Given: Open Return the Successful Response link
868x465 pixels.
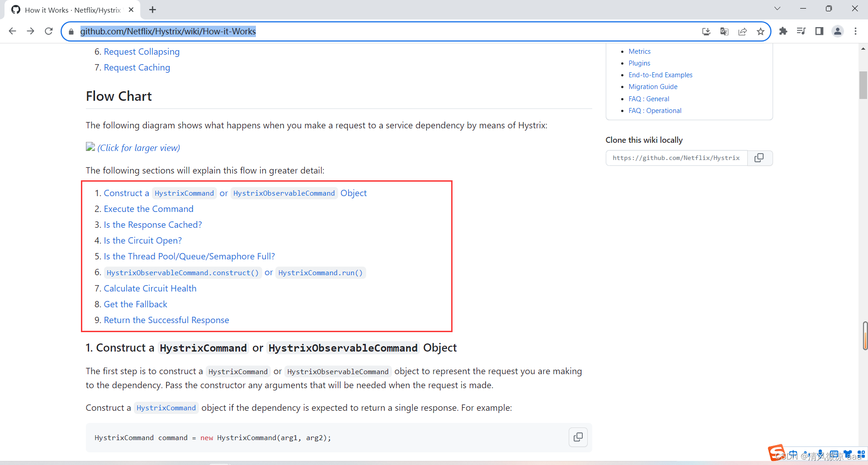Looking at the screenshot, I should 166,320.
